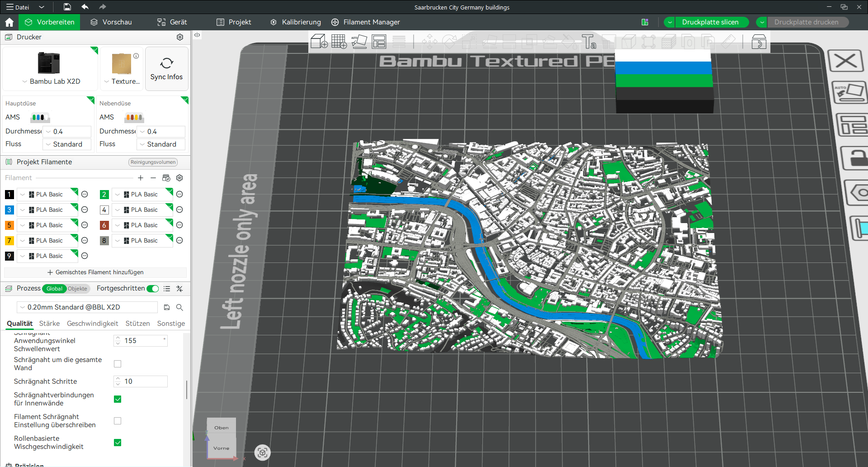Open the Textured plate type dropdown
This screenshot has width=868, height=467.
[122, 81]
